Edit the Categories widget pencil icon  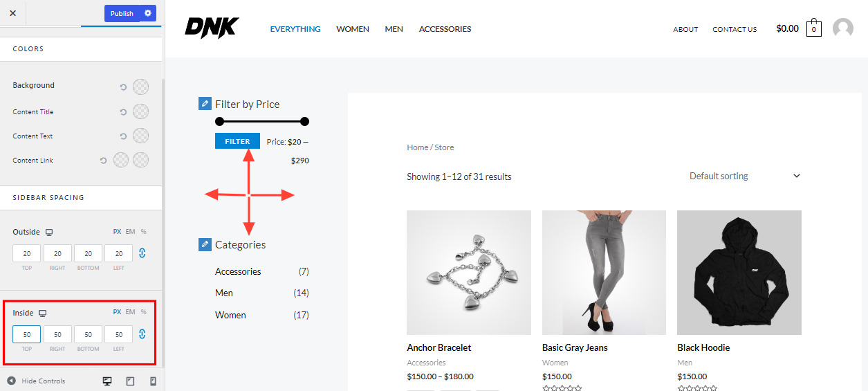[205, 244]
